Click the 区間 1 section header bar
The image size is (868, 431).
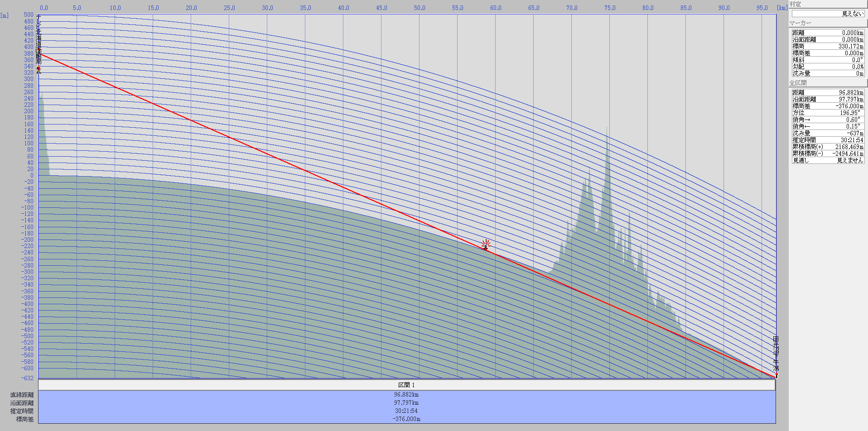(407, 385)
